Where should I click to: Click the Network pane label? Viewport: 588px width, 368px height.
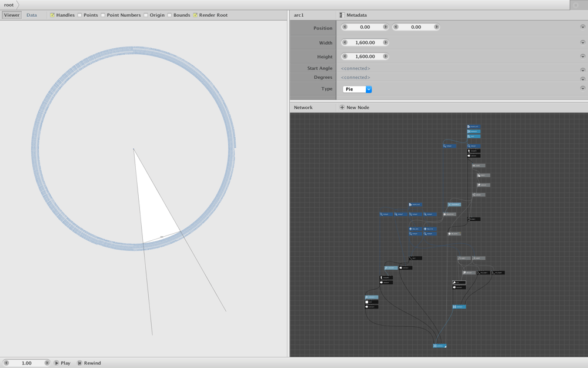303,107
